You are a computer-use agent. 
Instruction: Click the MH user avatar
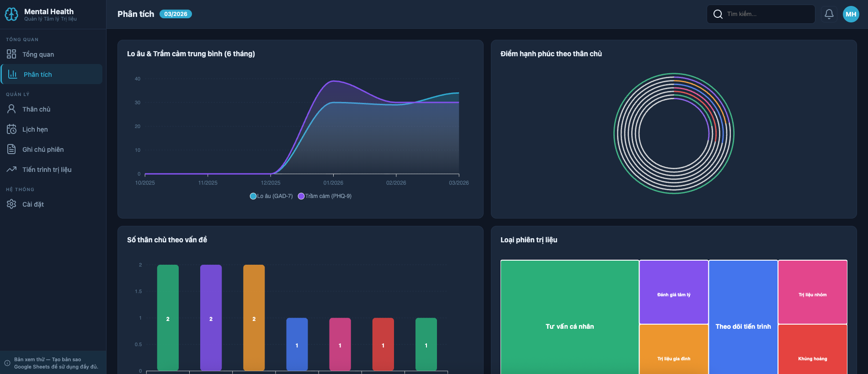tap(851, 14)
